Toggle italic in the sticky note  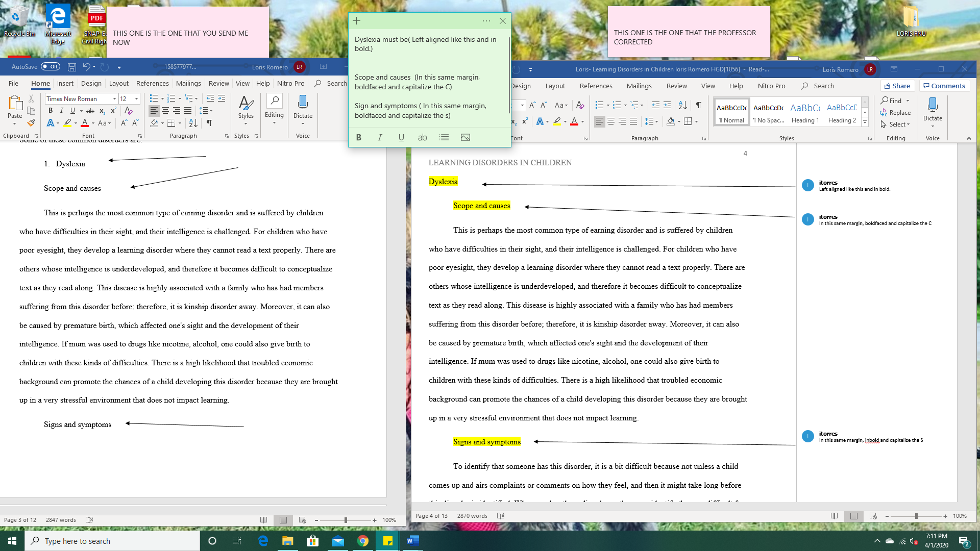click(380, 137)
